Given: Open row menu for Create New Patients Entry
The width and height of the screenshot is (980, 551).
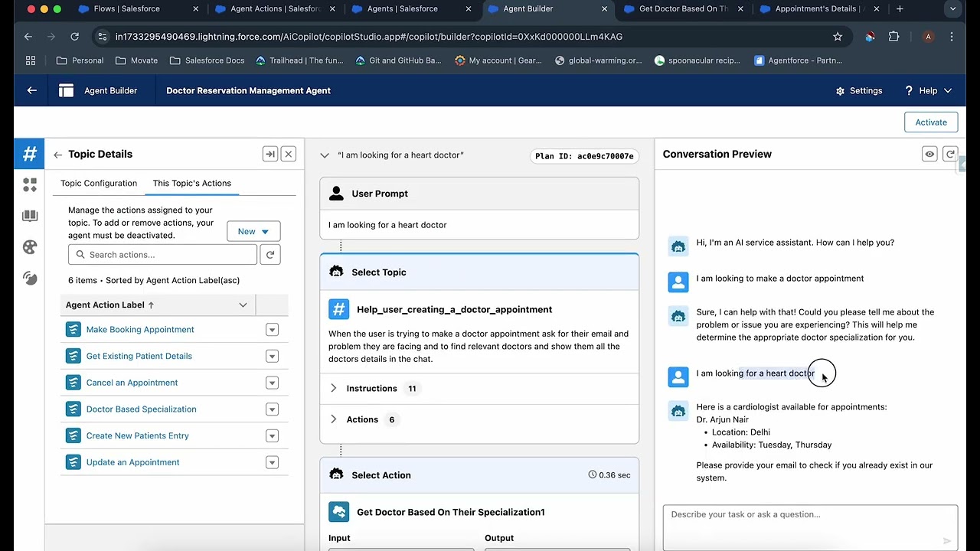Looking at the screenshot, I should click(x=272, y=435).
